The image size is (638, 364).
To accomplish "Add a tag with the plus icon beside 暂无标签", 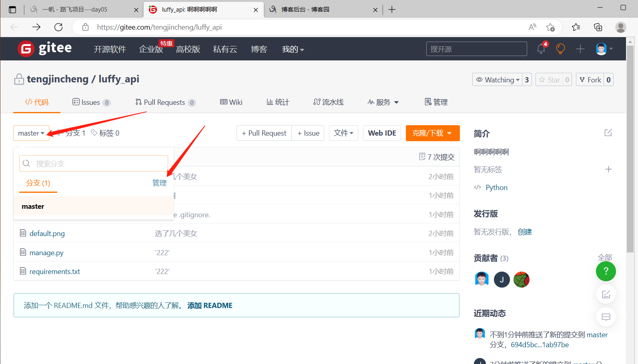I will coord(608,169).
